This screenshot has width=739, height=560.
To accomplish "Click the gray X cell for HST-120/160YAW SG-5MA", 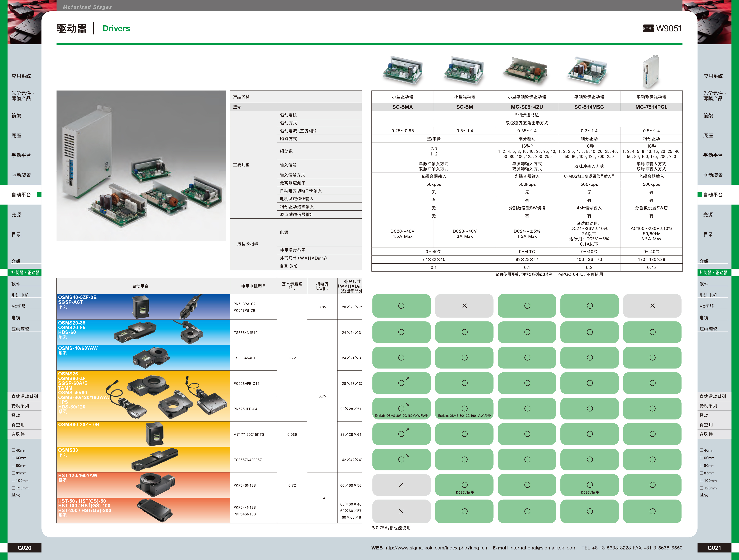I will point(401,485).
